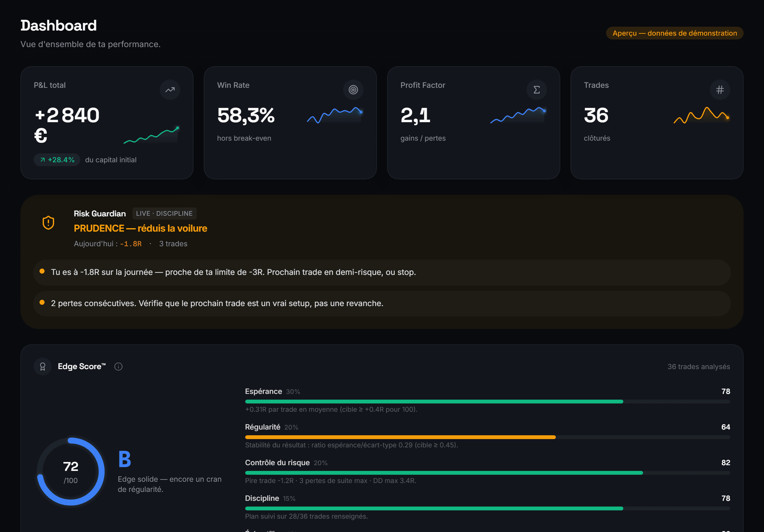Screen dimensions: 764x532
Task: Click the 'Win Rate' card label
Action: pos(233,85)
